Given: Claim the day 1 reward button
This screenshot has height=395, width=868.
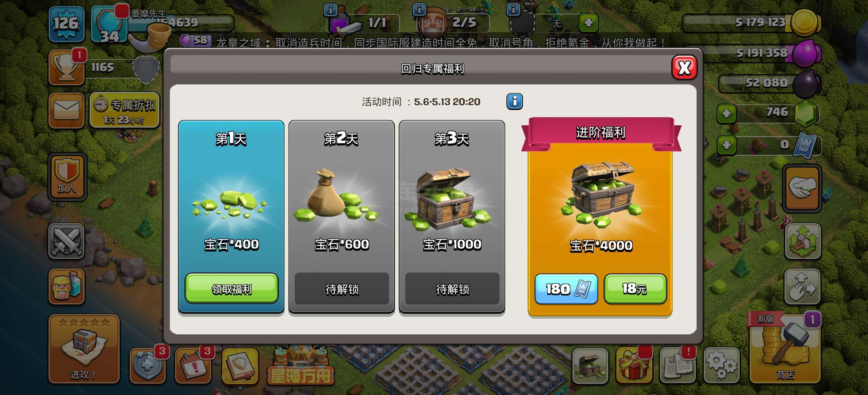Looking at the screenshot, I should 231,288.
